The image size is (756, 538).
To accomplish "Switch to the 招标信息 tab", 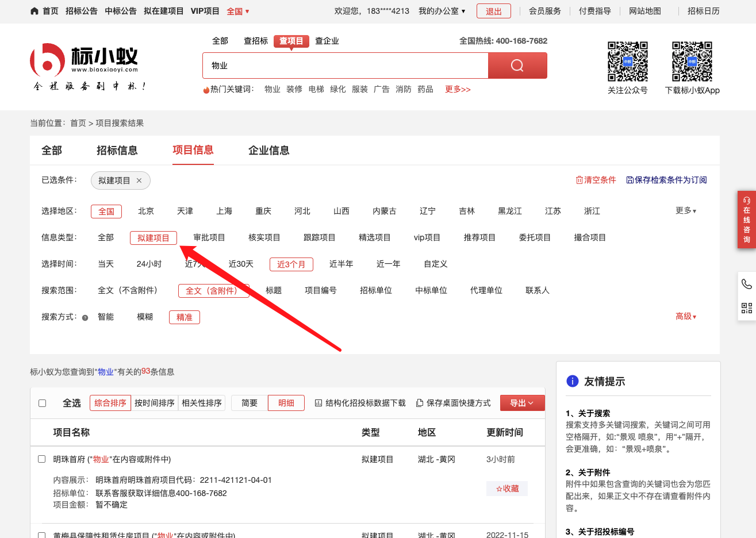I will pos(117,151).
